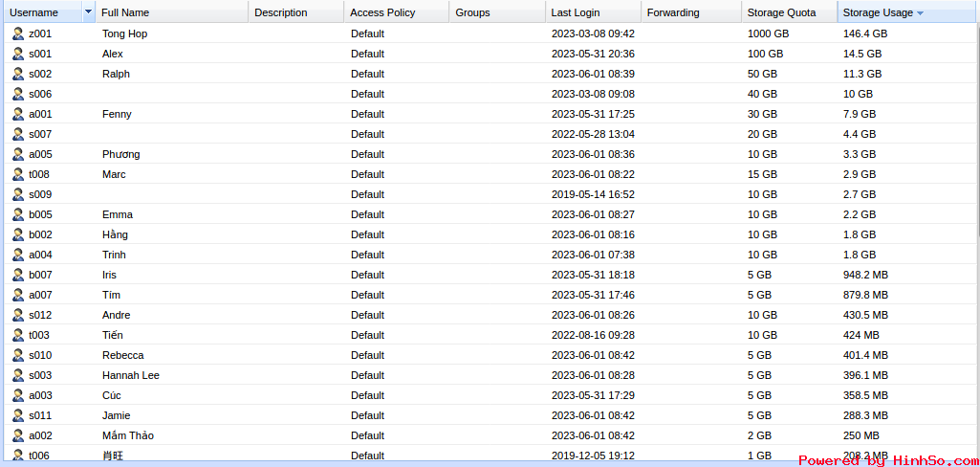Sort by Full Name column header
The height and width of the screenshot is (467, 980).
tap(124, 12)
